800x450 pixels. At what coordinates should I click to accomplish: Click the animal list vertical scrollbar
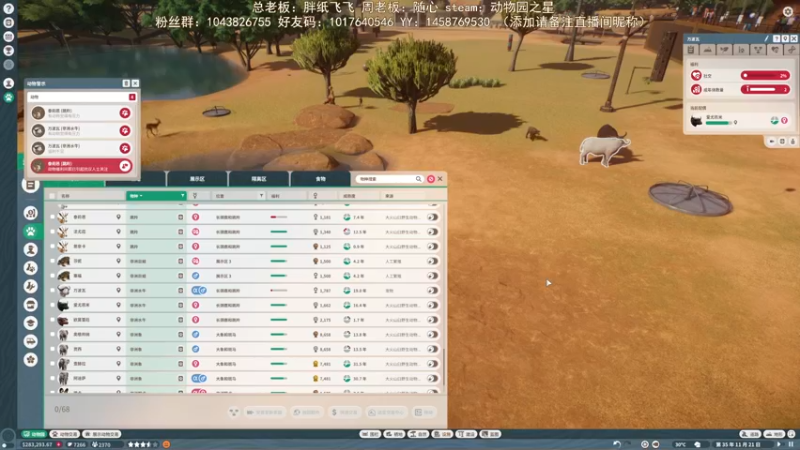(x=444, y=366)
